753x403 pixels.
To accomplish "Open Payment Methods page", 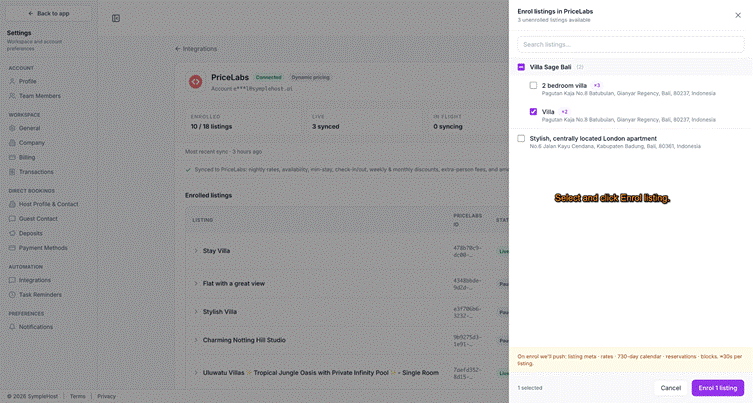I will (x=43, y=248).
